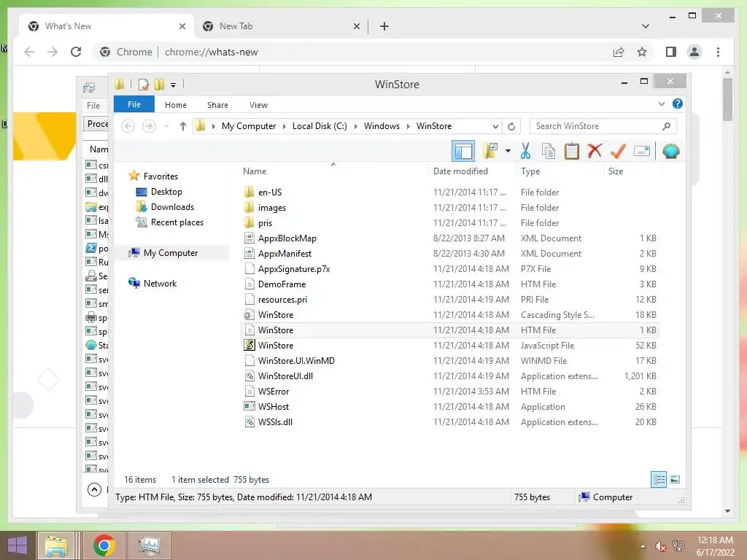The image size is (747, 560).
Task: Open a new Chrome tab with plus
Action: [x=384, y=26]
